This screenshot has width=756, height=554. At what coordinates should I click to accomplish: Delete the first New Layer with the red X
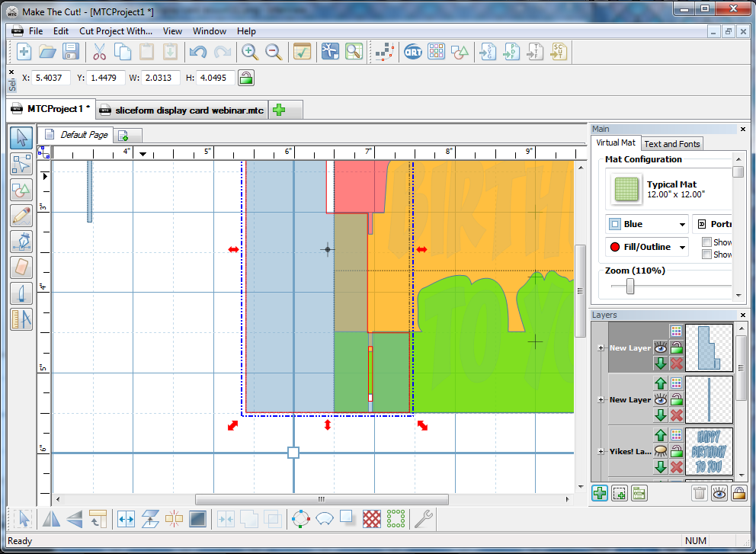click(x=677, y=363)
